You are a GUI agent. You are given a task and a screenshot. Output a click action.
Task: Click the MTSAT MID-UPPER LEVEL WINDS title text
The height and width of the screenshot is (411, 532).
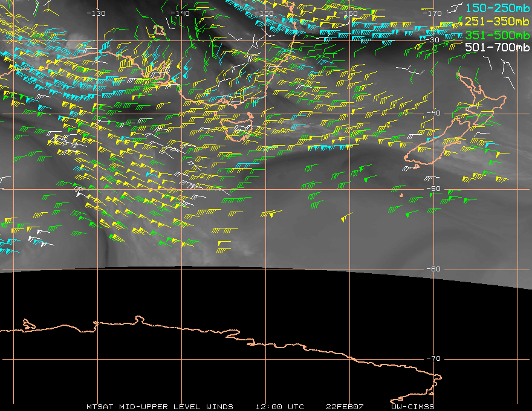(160, 407)
